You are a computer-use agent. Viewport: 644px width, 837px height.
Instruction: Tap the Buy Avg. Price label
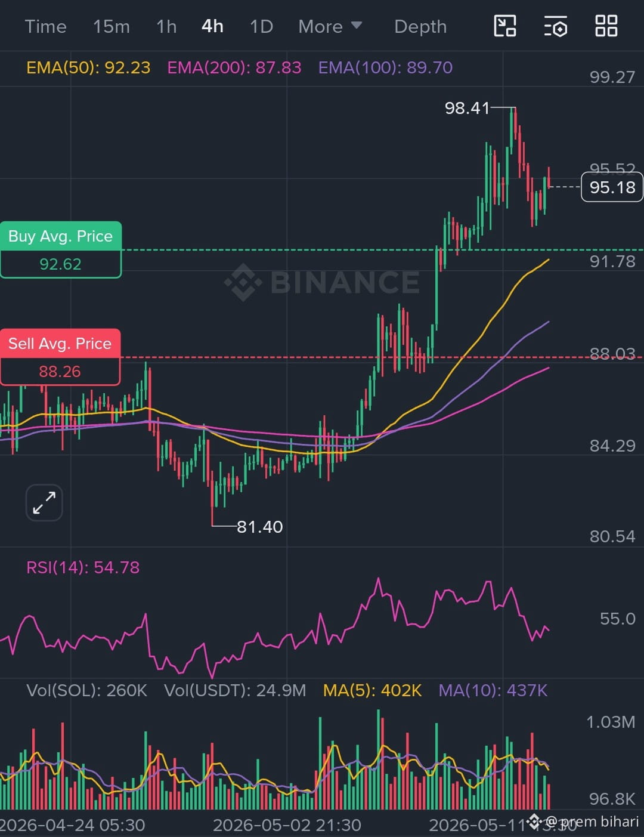click(x=60, y=236)
